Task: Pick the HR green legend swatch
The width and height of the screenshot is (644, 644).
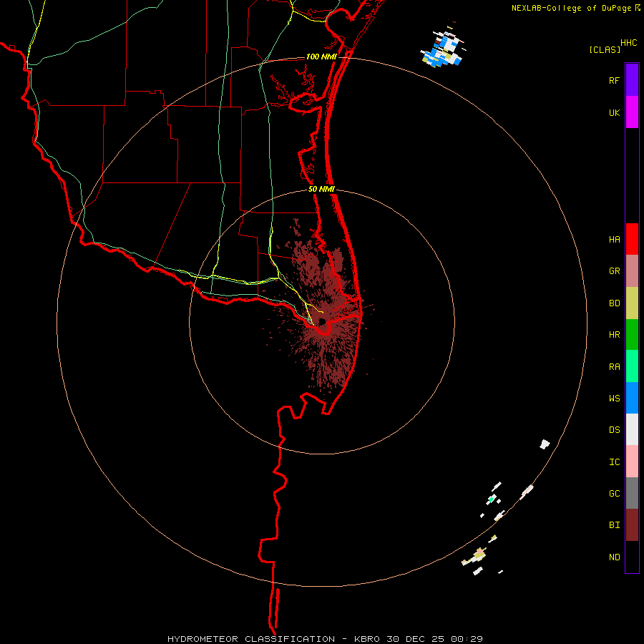Action: coord(632,335)
